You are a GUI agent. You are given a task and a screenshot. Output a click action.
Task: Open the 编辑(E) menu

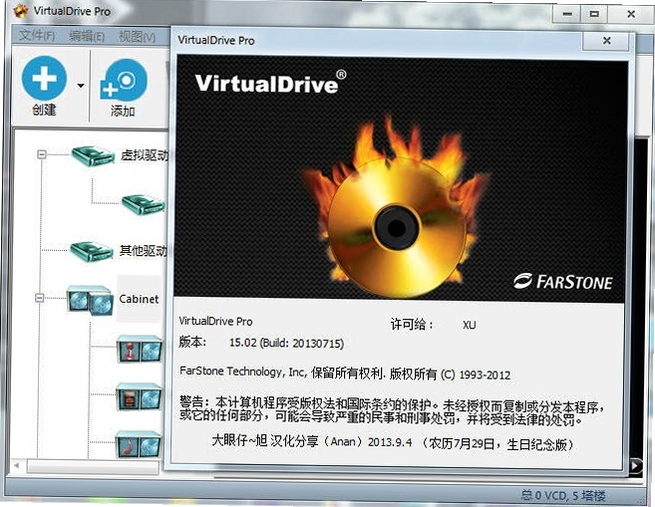click(x=86, y=36)
